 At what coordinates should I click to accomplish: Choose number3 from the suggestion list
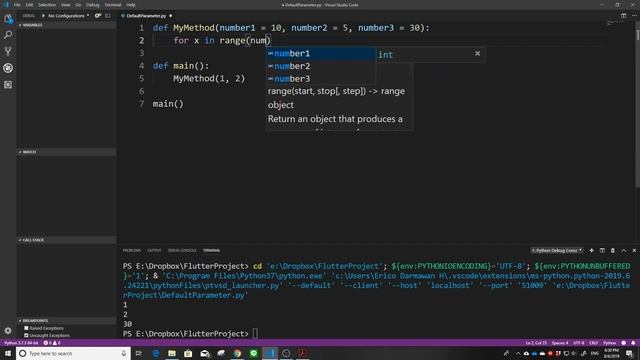point(320,79)
